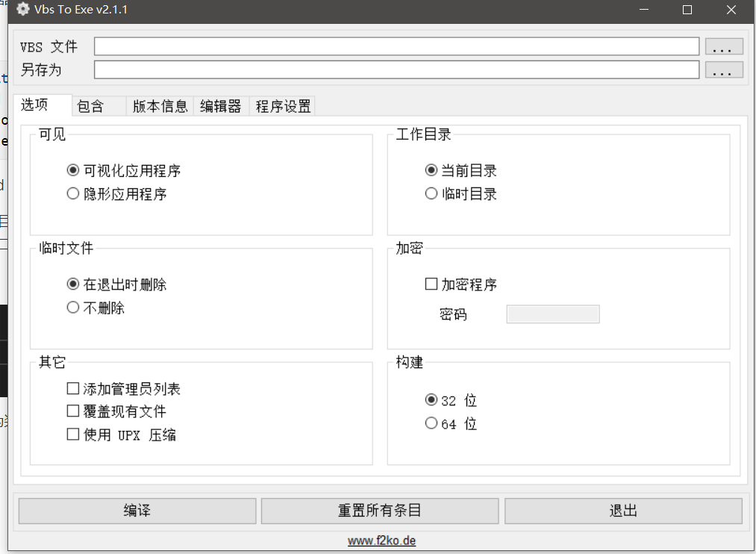Screen dimensions: 756x554
Task: Click the 工作目录 group label
Action: pyautogui.click(x=423, y=134)
